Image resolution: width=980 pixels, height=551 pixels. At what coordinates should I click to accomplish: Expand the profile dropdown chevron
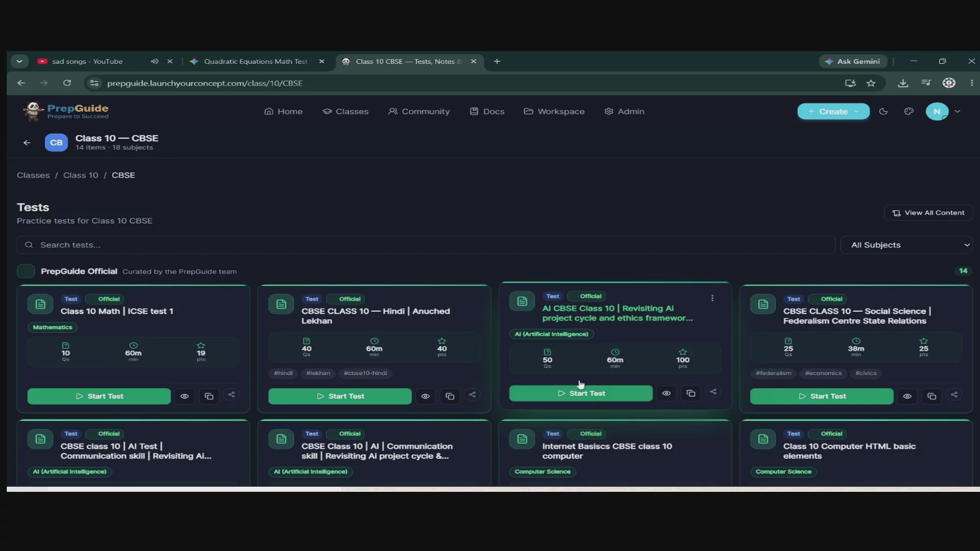click(958, 111)
